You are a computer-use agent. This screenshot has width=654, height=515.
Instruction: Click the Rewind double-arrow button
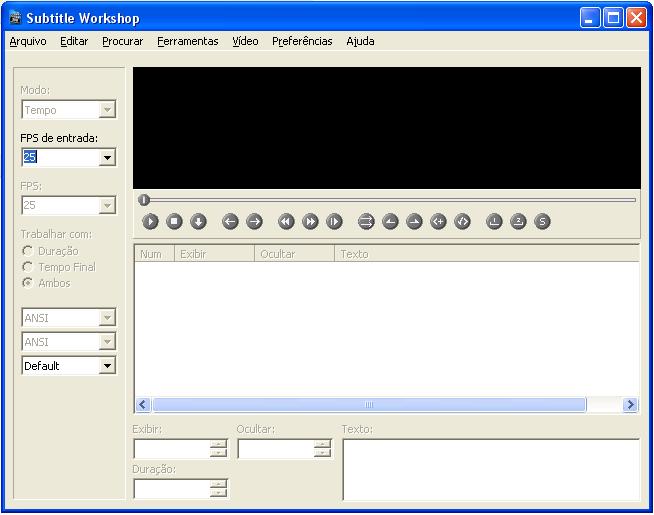pyautogui.click(x=286, y=221)
